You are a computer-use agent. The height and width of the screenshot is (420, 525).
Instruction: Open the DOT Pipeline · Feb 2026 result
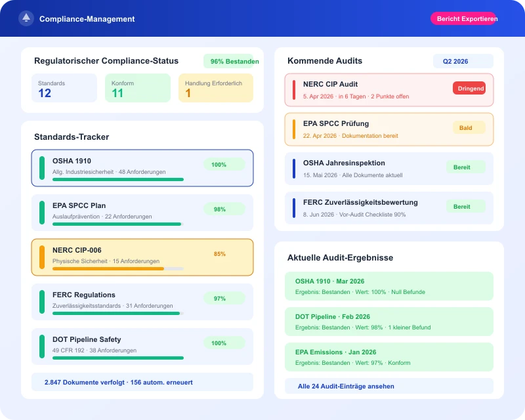coord(389,322)
